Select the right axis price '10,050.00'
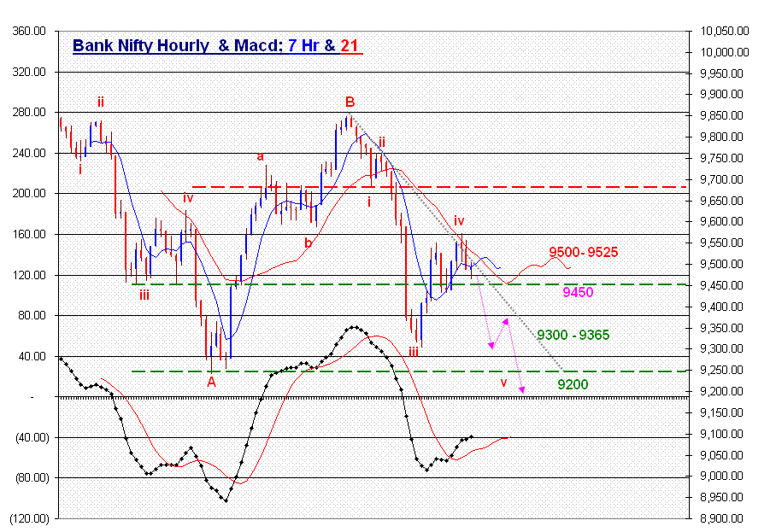Image resolution: width=776 pixels, height=532 pixels. point(725,31)
